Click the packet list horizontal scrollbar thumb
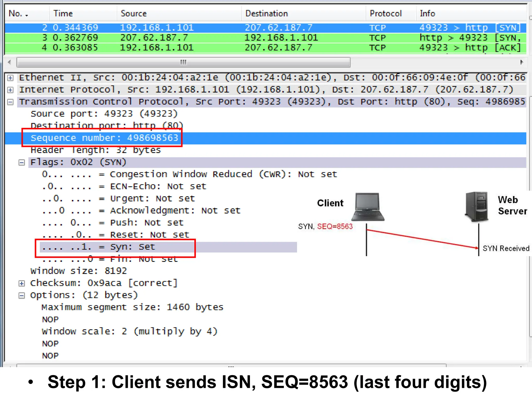The height and width of the screenshot is (399, 532). pos(183,62)
